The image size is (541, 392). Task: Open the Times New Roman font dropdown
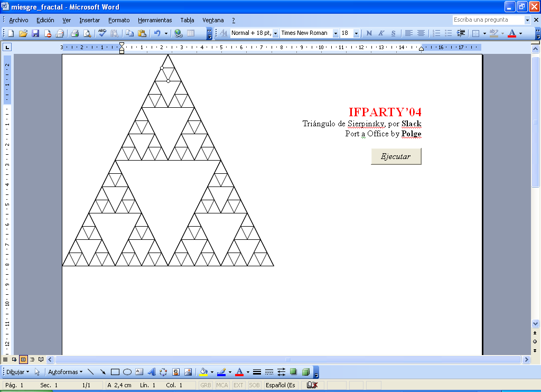coord(335,33)
